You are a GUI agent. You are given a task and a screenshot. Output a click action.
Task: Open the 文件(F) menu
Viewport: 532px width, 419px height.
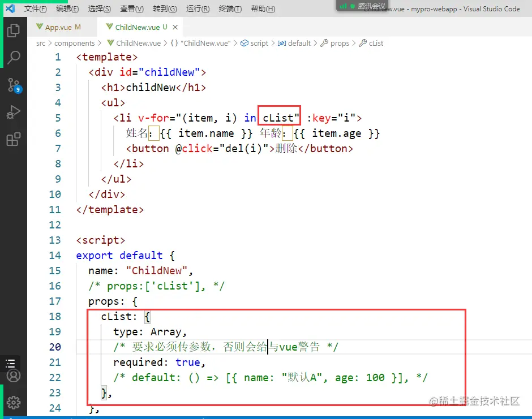(x=35, y=9)
